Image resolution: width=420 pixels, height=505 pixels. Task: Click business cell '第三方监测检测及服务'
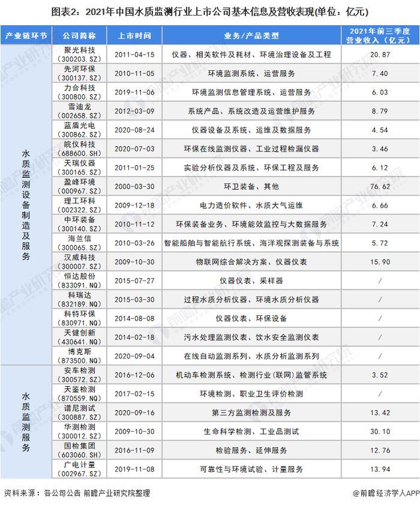(x=251, y=413)
